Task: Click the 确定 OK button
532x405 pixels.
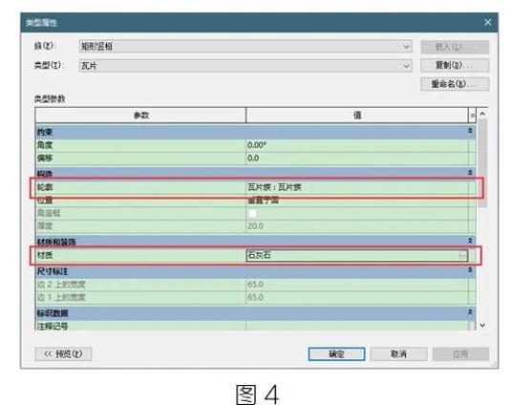Action: (336, 354)
